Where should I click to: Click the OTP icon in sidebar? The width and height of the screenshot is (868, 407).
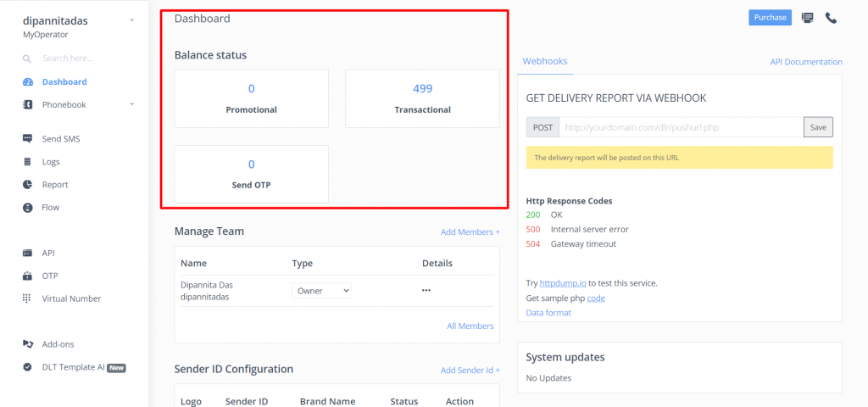(x=28, y=276)
